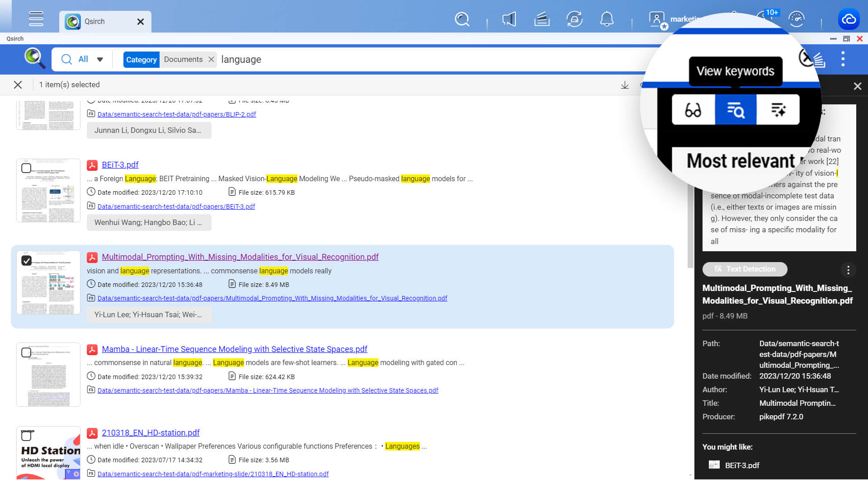Switch to the Qsirch tab
868x488 pixels.
click(95, 21)
